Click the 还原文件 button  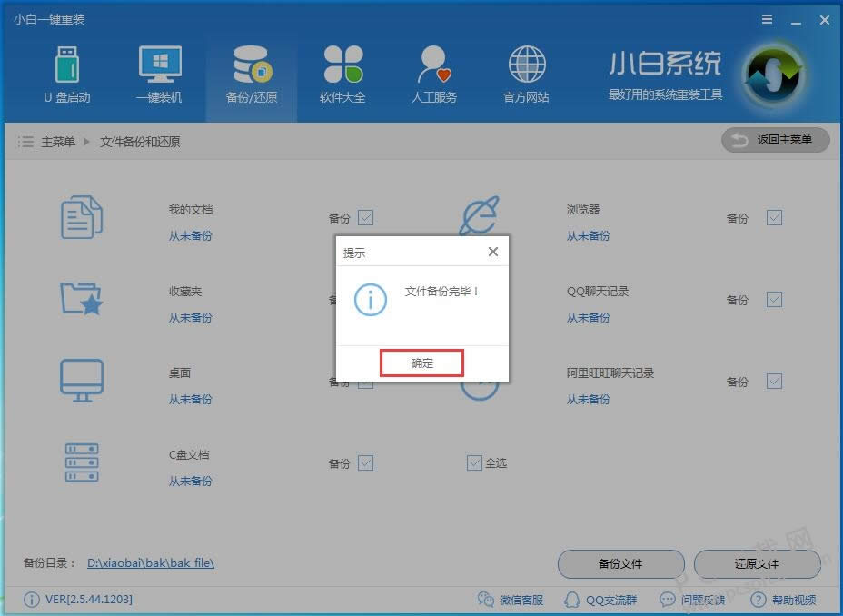tap(757, 564)
